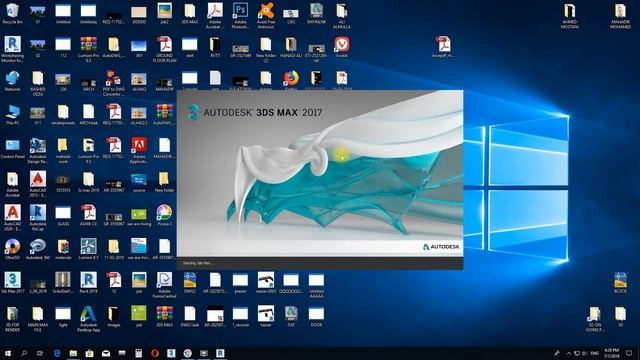640x360 pixels.
Task: Select the Autodesk ReCap shortcut
Action: click(38, 218)
